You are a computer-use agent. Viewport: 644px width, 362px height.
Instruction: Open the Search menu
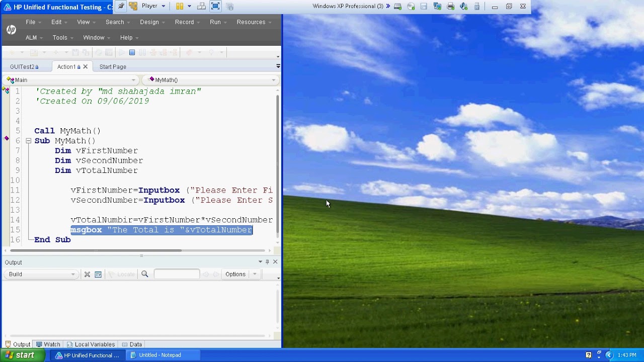click(x=117, y=22)
